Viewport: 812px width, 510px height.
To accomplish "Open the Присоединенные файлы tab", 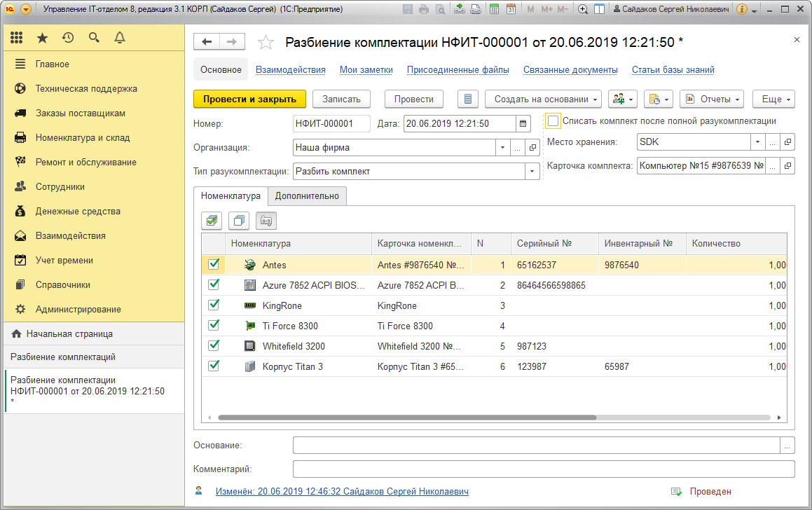I will pyautogui.click(x=457, y=70).
